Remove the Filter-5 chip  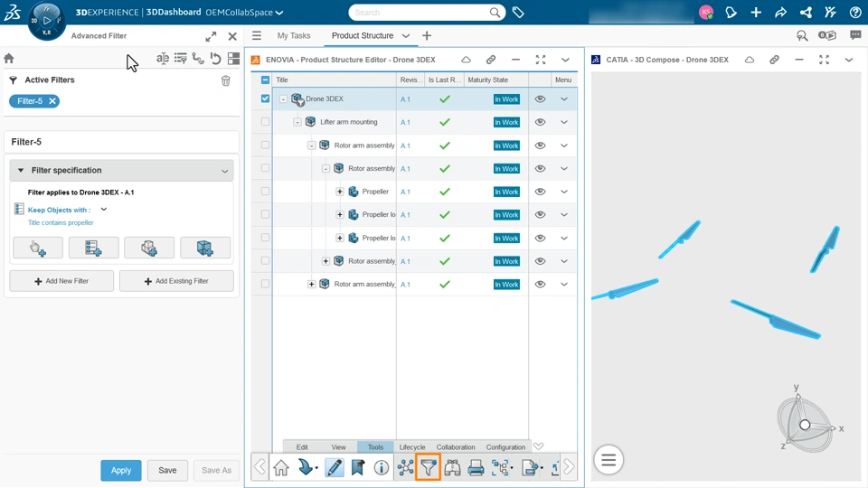coord(52,101)
